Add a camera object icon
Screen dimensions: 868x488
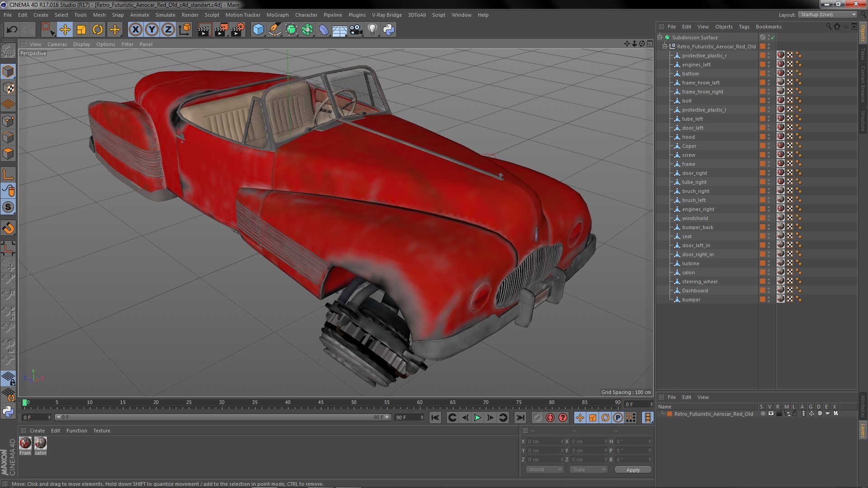tap(356, 30)
